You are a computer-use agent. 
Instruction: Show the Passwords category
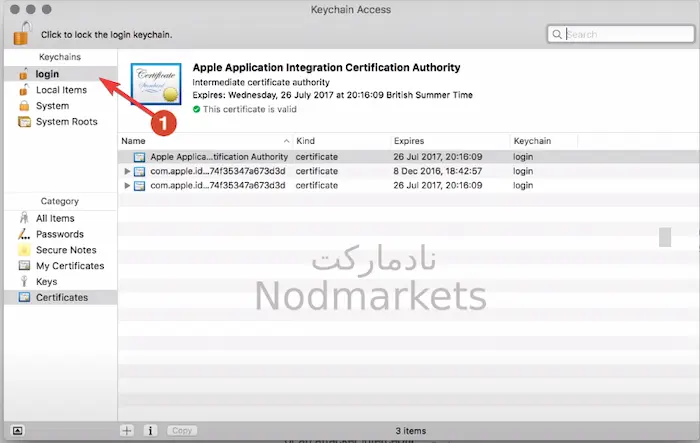(x=61, y=234)
